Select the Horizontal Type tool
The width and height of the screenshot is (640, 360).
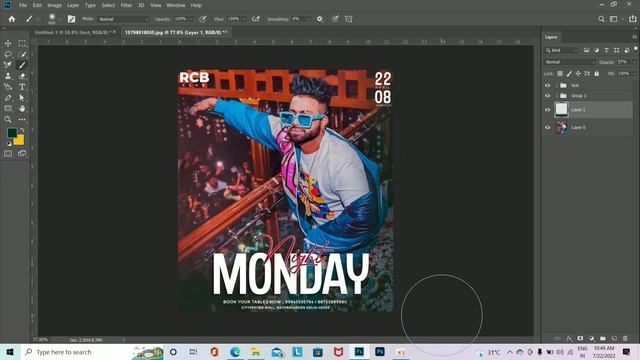[x=22, y=87]
